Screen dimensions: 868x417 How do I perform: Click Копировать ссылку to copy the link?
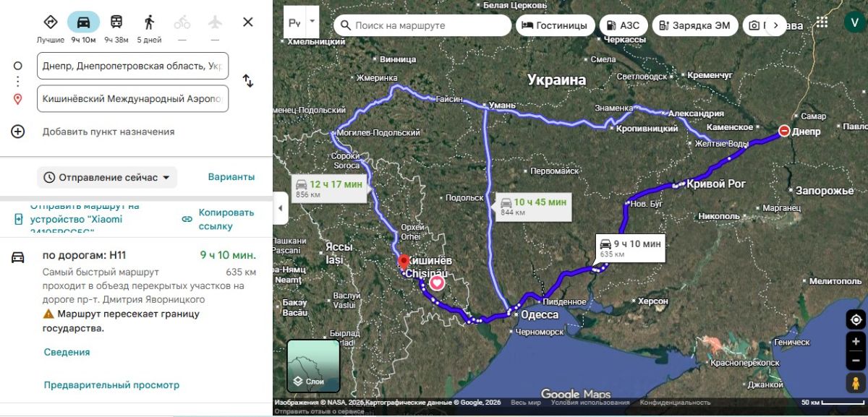point(225,218)
